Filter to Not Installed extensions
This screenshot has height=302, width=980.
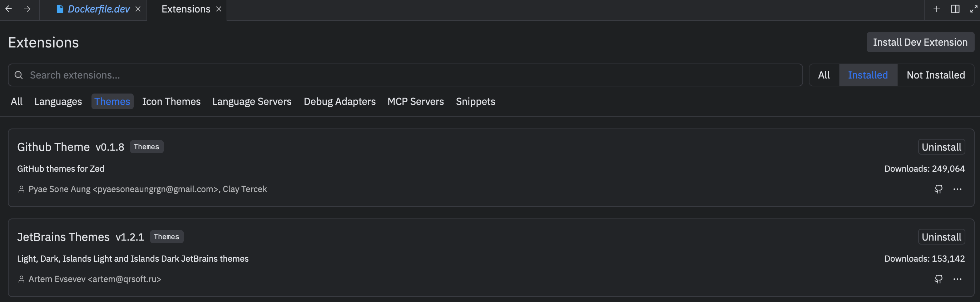click(x=935, y=75)
